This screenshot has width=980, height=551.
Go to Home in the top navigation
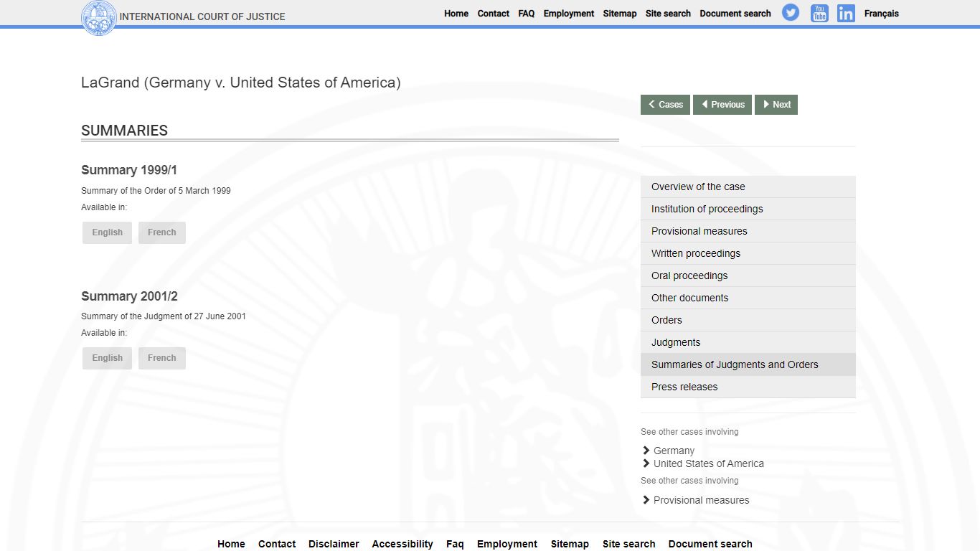[x=456, y=14]
